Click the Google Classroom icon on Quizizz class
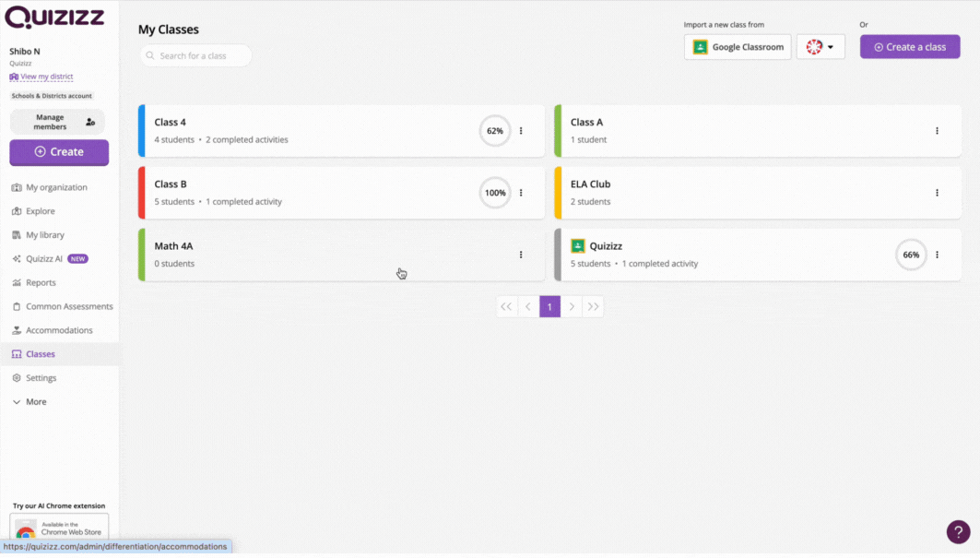This screenshot has width=980, height=558. tap(577, 246)
